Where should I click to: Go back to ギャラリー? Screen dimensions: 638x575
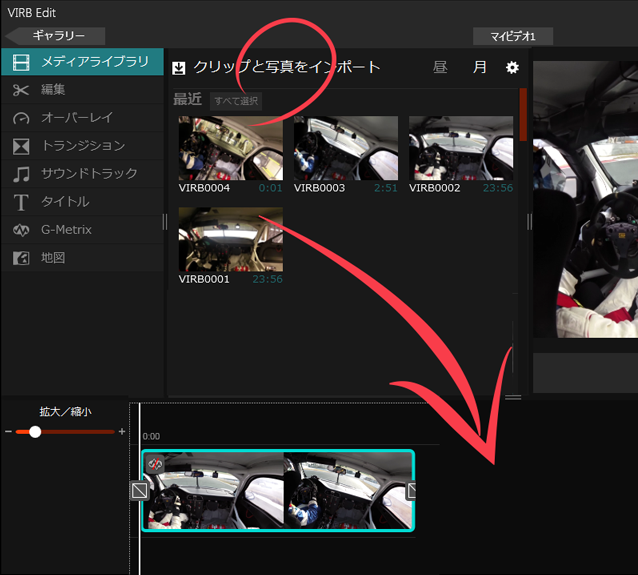pos(55,36)
